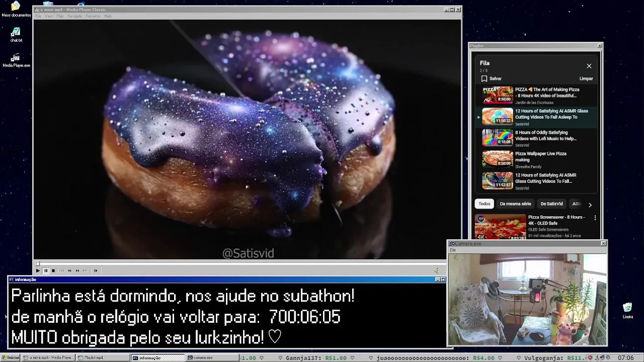This screenshot has height=362, width=644.
Task: Click the seek bar handle in Media Player Classic
Action: [37, 263]
